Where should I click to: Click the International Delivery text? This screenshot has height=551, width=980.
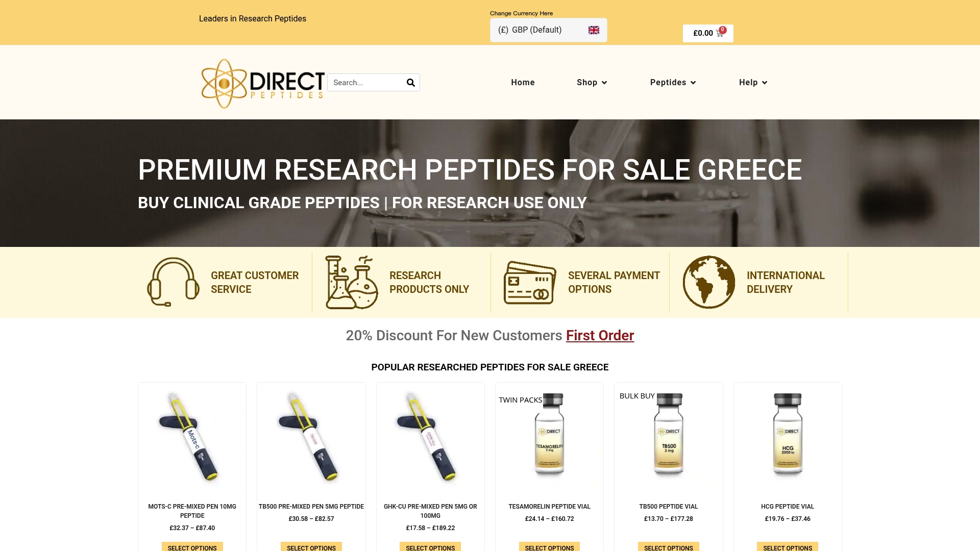click(786, 282)
